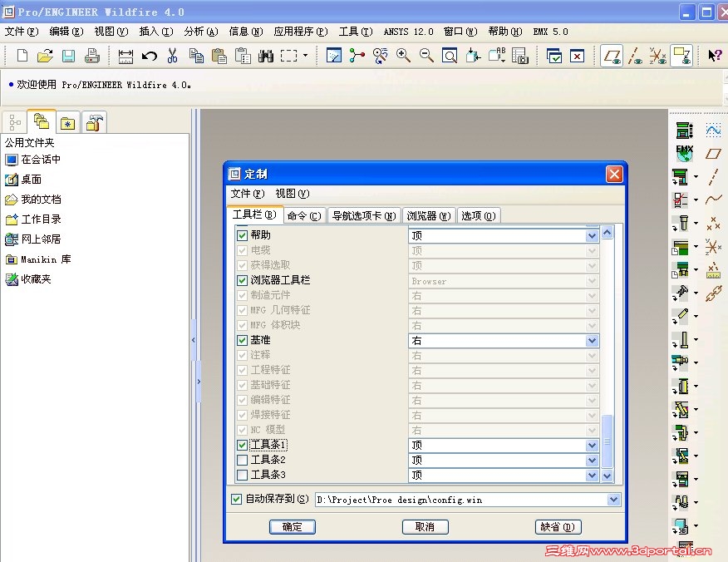
Task: Click the Cut scissors icon
Action: point(172,56)
